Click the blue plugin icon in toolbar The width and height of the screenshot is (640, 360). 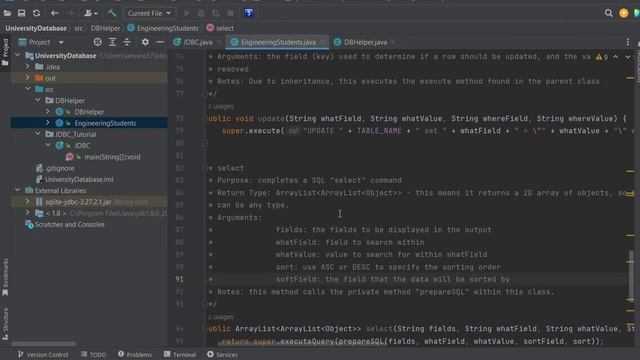(249, 13)
